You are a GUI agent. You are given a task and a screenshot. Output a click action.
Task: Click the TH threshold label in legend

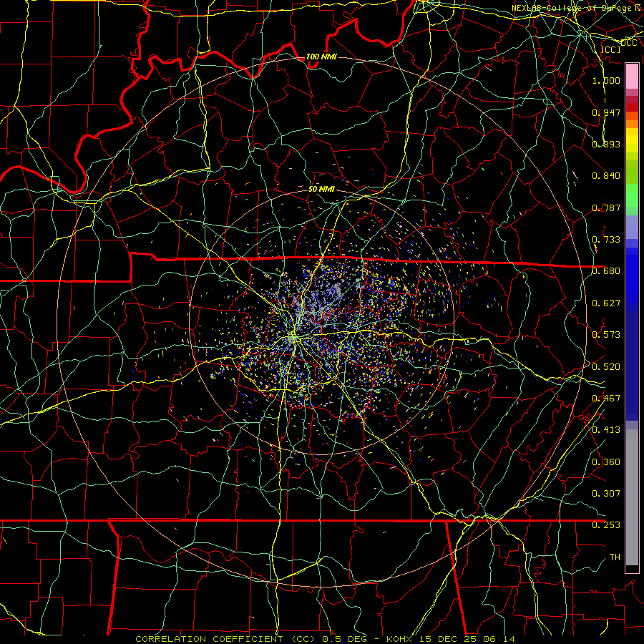click(615, 557)
